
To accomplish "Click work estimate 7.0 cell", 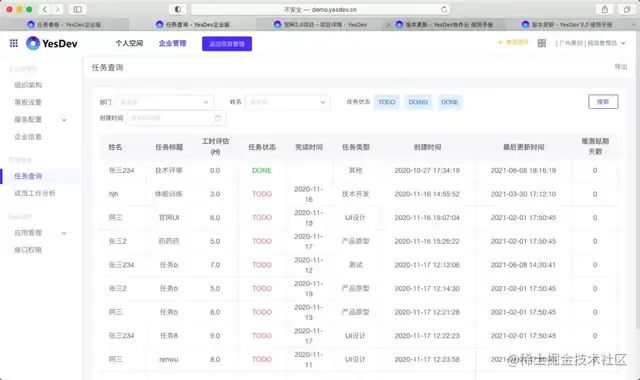I will pos(215,265).
